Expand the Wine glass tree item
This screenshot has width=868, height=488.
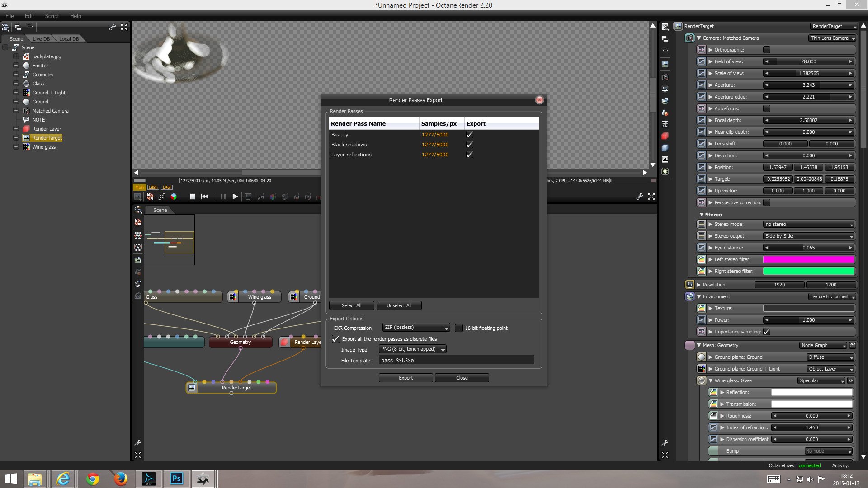(16, 147)
